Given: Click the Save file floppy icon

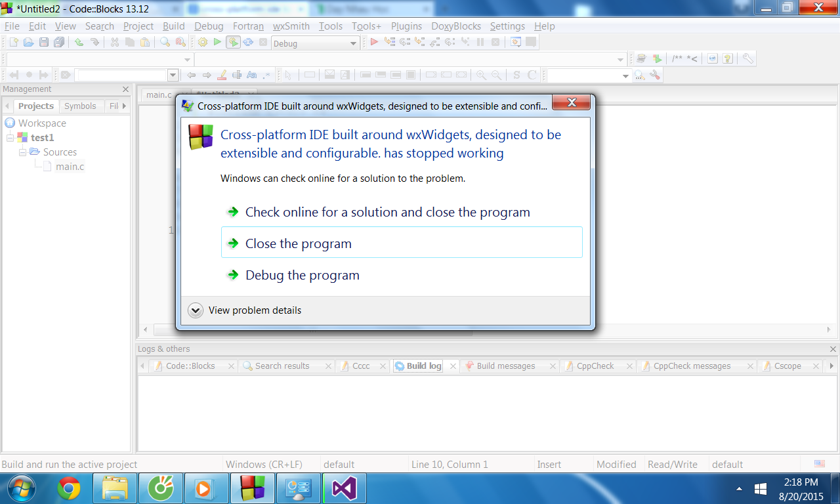Looking at the screenshot, I should pyautogui.click(x=43, y=43).
